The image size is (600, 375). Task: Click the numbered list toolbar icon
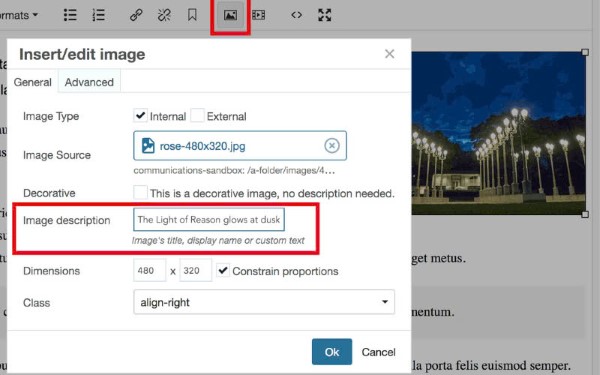98,15
